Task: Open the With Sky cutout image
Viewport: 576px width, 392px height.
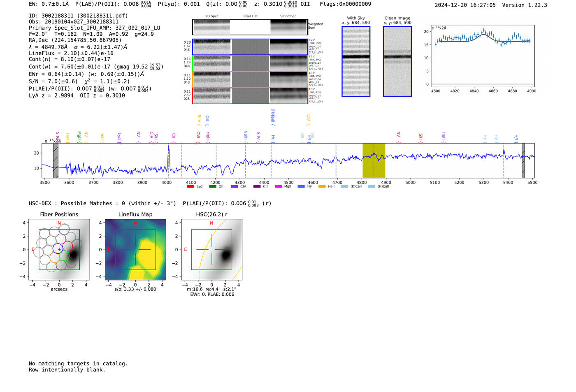Action: tap(356, 61)
